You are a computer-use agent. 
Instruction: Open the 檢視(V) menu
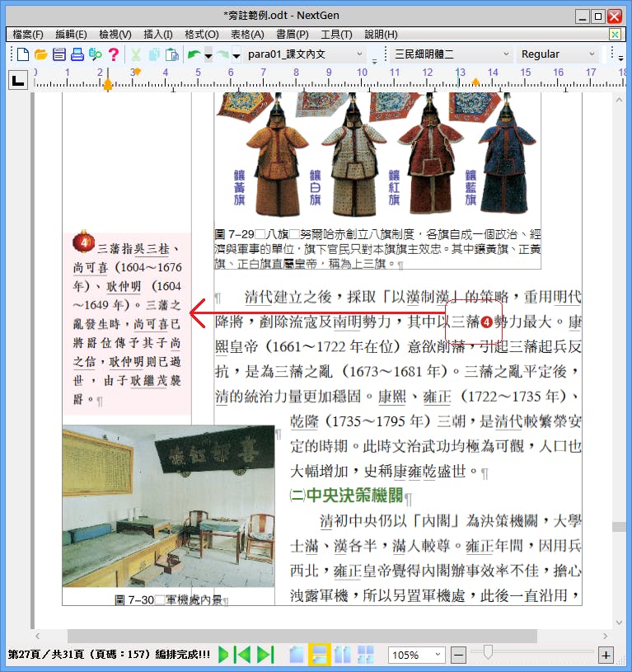point(115,35)
